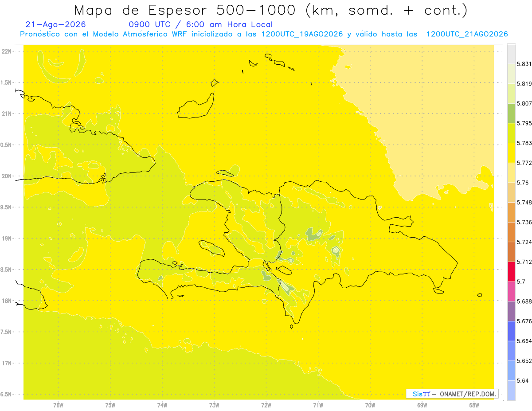Click the date label '21-Ago-2026'

[x=56, y=24]
